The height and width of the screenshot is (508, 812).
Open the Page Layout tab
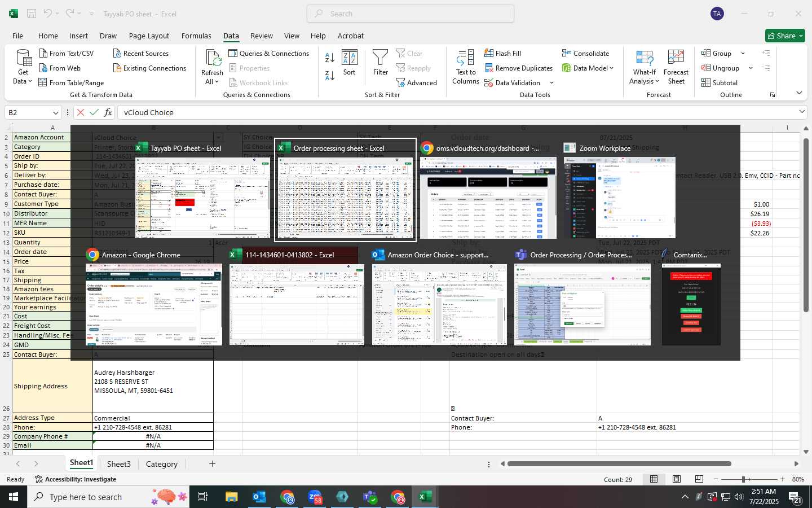coord(149,36)
